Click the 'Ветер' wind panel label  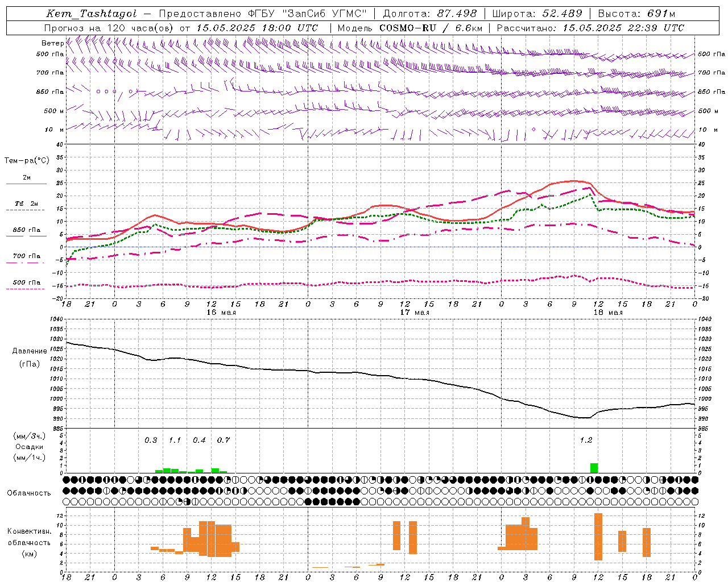[x=52, y=43]
